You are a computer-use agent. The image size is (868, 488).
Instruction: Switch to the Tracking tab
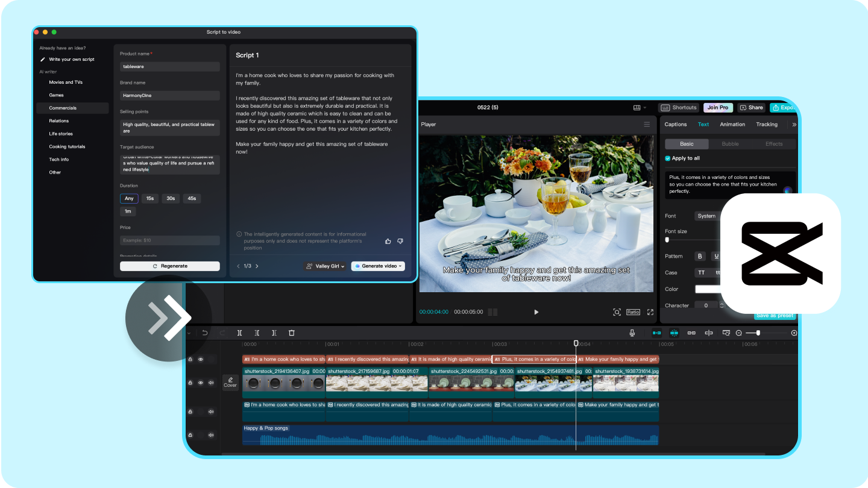(x=767, y=124)
